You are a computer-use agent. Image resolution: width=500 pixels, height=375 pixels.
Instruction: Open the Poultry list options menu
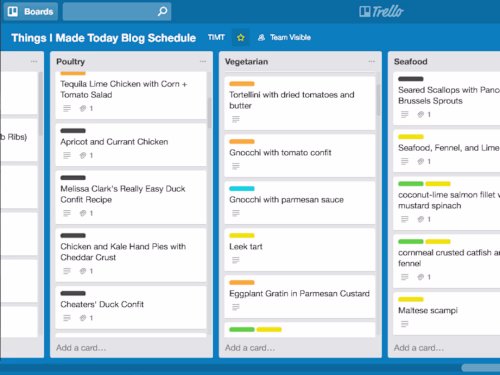pos(203,61)
